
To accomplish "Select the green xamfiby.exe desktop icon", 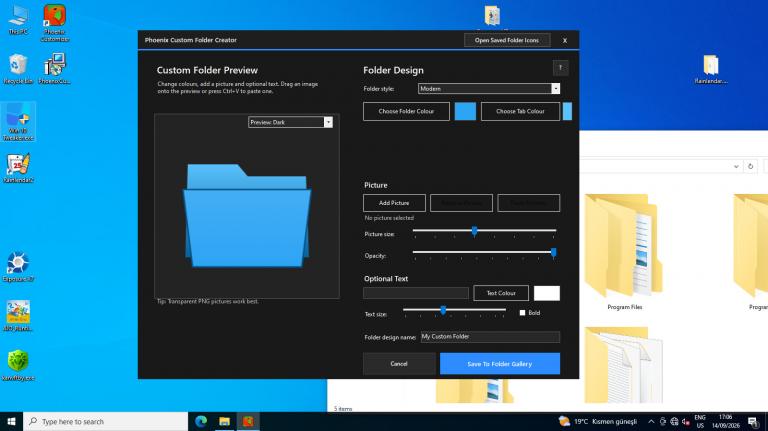I will click(18, 365).
